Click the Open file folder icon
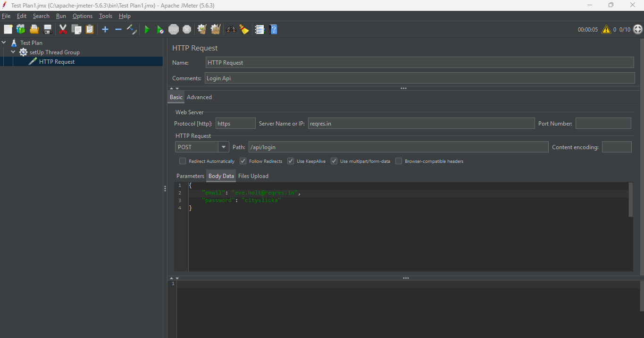Image resolution: width=644 pixels, height=338 pixels. [34, 29]
